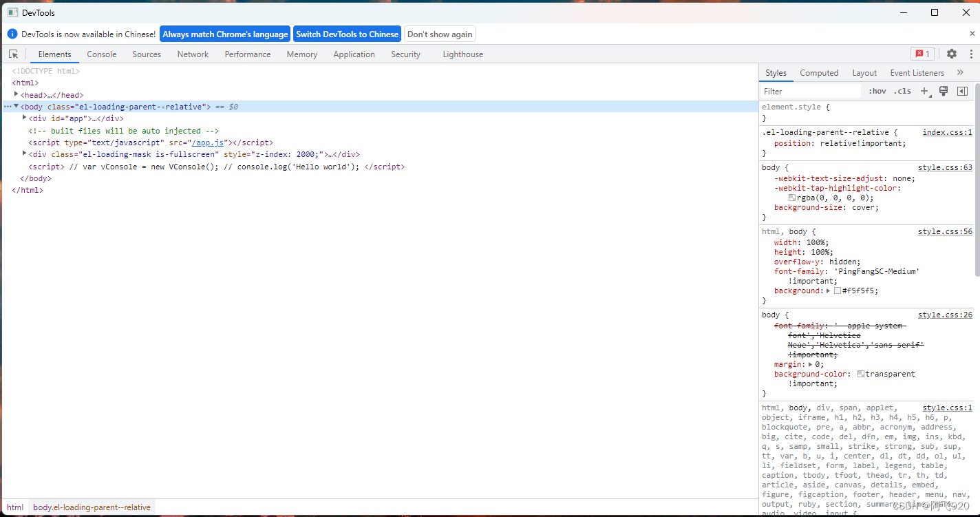This screenshot has width=980, height=517.
Task: Expand the background shorthand property arrow
Action: [x=829, y=291]
